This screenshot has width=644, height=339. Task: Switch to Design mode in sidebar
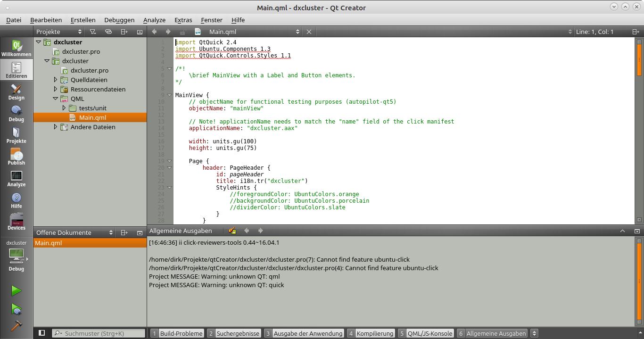pyautogui.click(x=17, y=92)
